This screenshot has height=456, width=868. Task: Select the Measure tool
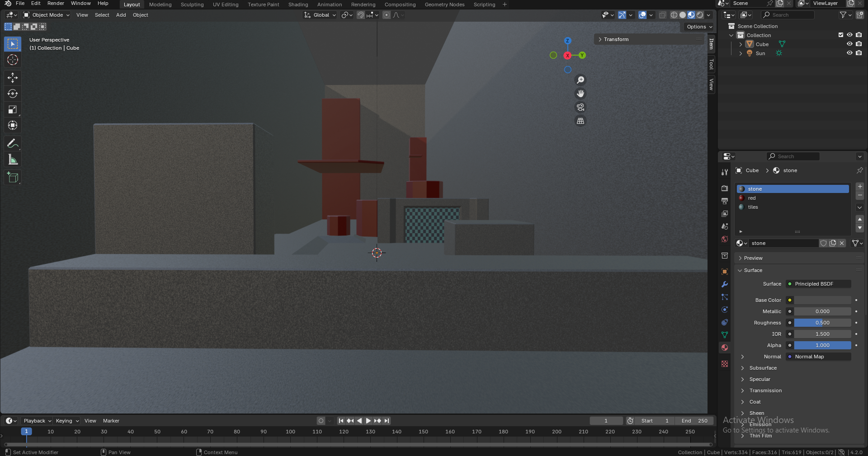[x=13, y=160]
